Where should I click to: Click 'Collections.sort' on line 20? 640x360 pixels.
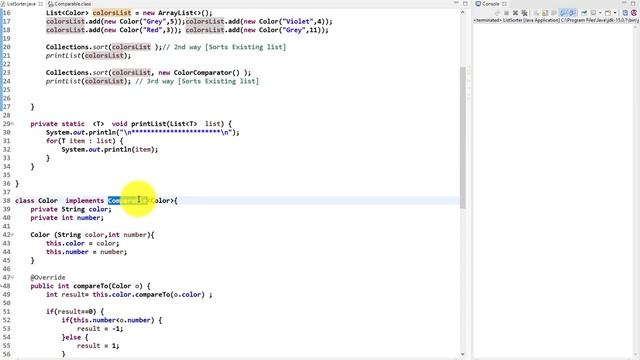(77, 47)
